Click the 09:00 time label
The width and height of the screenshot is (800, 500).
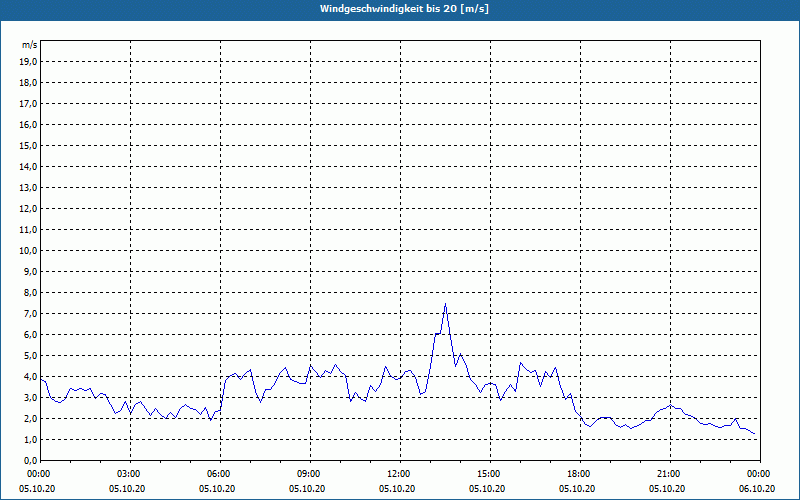click(x=309, y=474)
